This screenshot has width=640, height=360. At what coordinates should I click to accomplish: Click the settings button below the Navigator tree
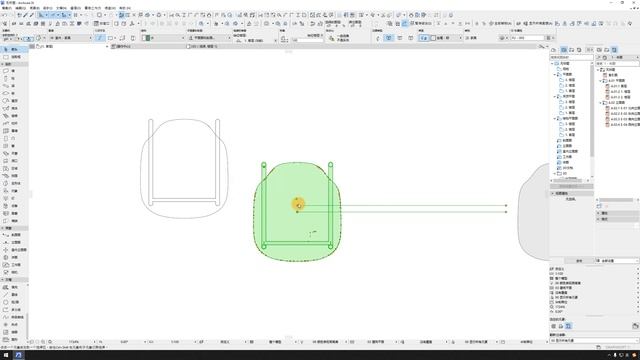point(579,261)
